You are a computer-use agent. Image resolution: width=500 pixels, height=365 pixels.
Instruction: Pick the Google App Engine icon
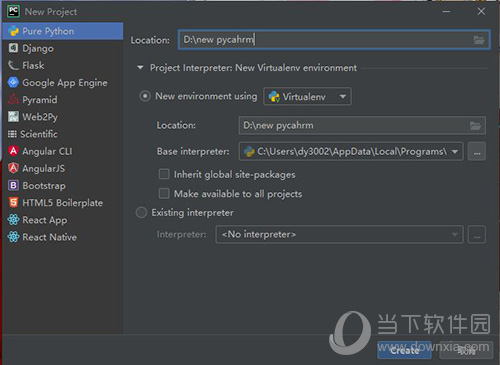(x=13, y=82)
